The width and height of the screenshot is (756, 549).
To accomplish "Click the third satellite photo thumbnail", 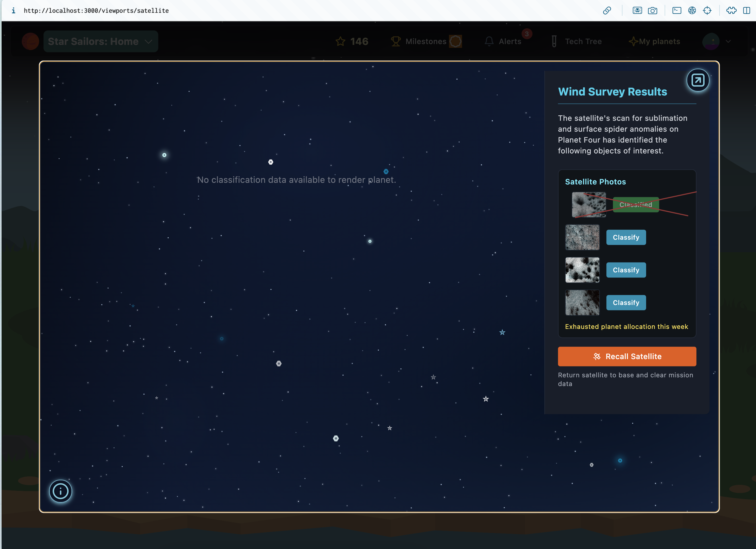I will 582,270.
